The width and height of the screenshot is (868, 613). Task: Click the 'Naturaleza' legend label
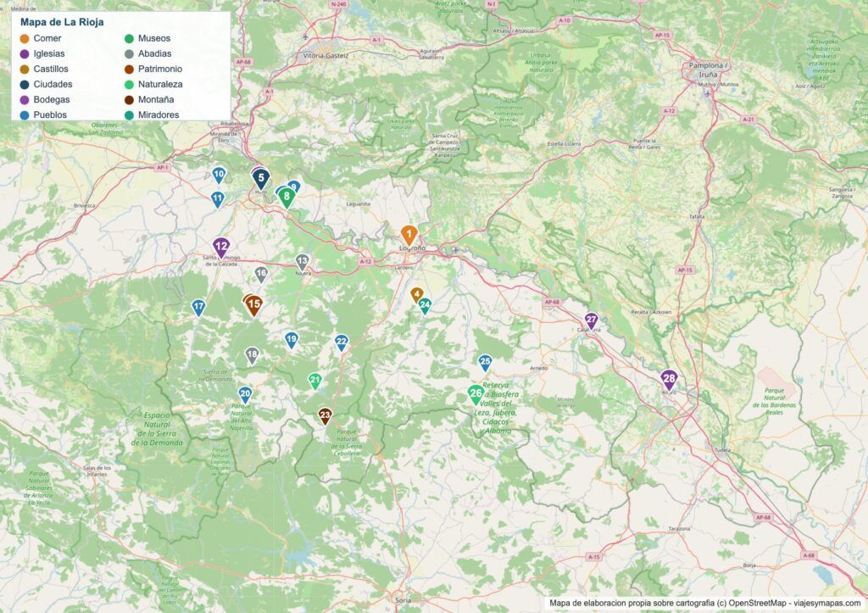[160, 84]
